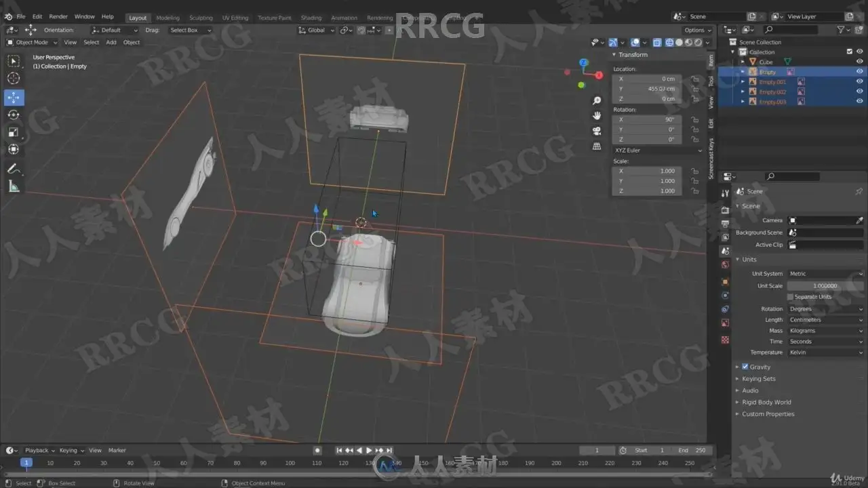The width and height of the screenshot is (868, 488).
Task: Switch to the UV Editing workspace tab
Action: pyautogui.click(x=235, y=18)
